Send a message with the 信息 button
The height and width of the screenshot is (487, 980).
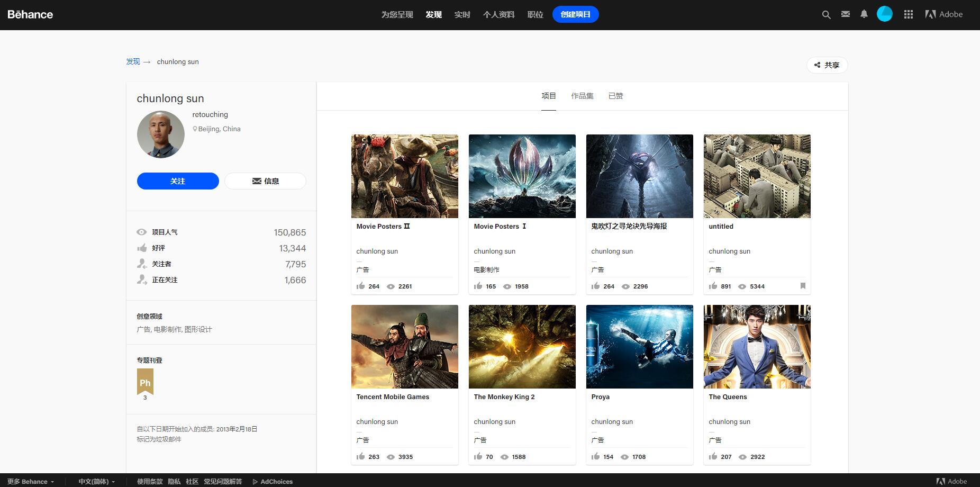pyautogui.click(x=265, y=181)
